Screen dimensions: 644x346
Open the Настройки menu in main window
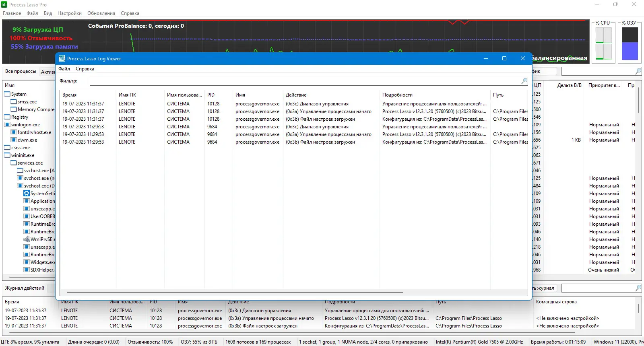(70, 13)
